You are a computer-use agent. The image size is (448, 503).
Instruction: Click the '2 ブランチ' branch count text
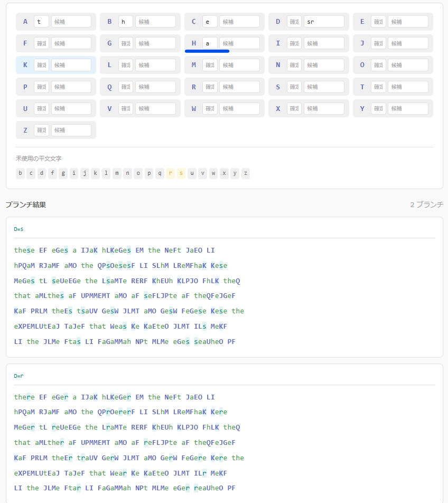(426, 204)
